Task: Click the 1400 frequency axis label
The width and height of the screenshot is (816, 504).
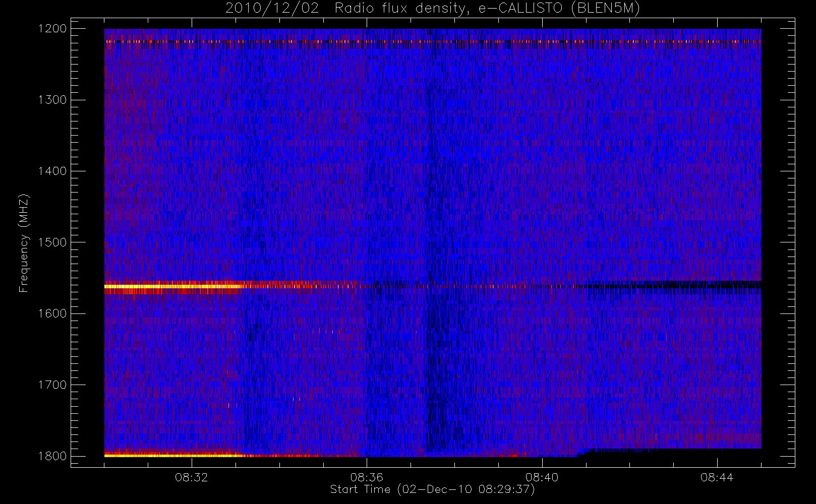Action: (x=52, y=171)
